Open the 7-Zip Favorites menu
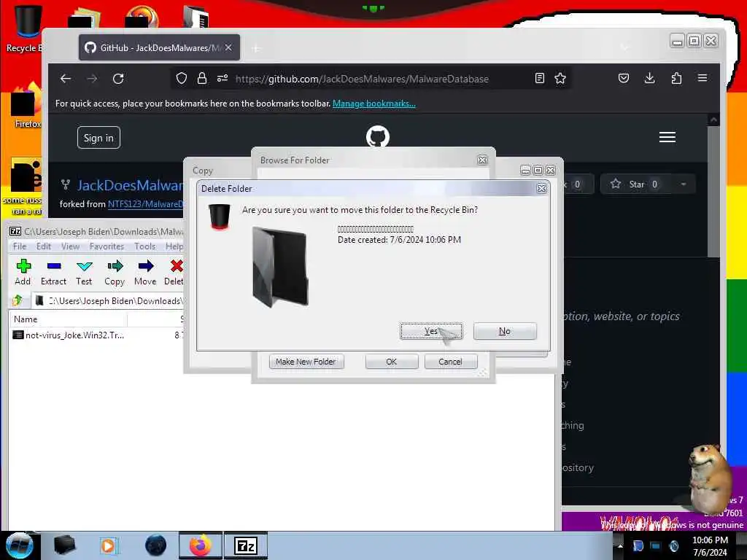Screen dimensions: 747x560 [x=107, y=246]
